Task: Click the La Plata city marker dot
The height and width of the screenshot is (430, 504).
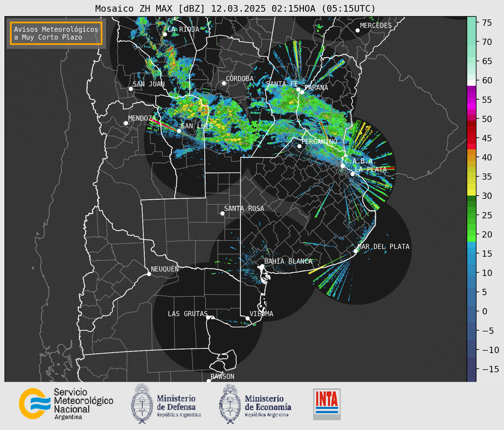Action: click(x=353, y=174)
